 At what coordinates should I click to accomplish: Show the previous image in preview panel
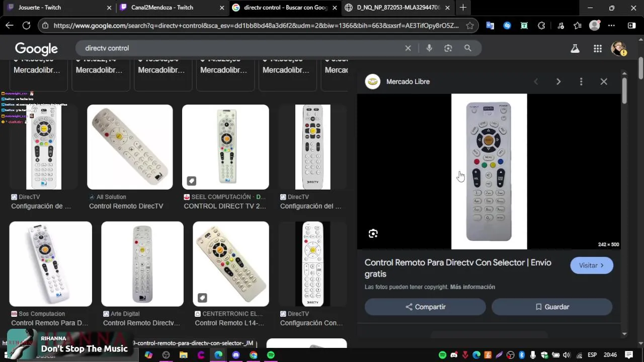click(536, 81)
